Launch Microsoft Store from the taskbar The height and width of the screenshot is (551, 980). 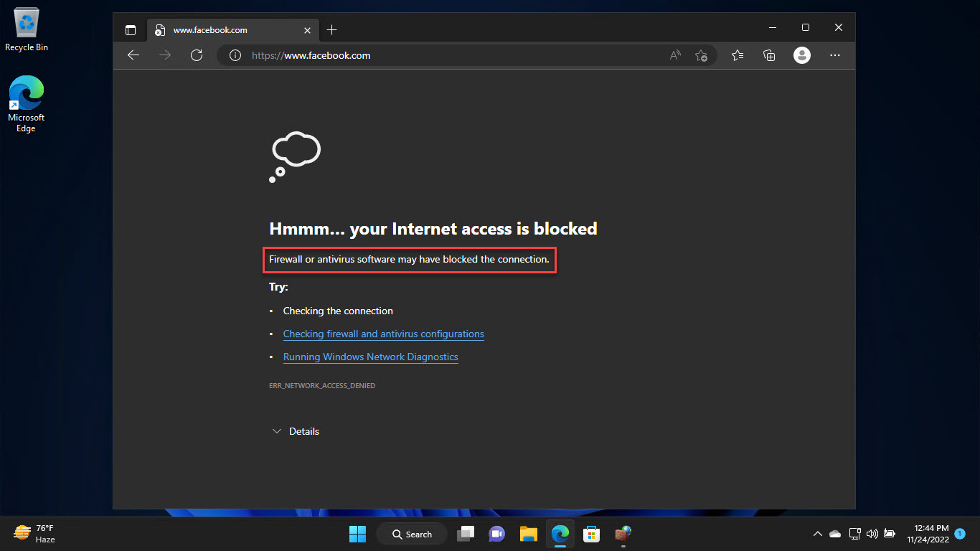point(591,534)
